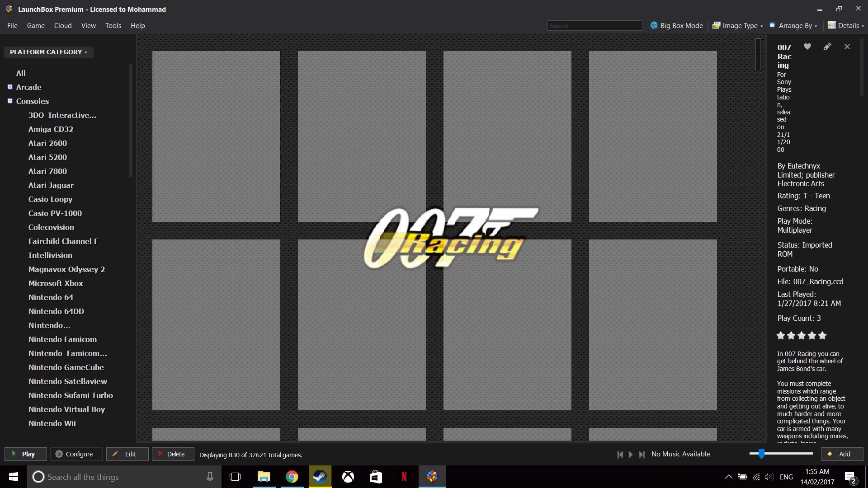Open the Arrange By dropdown
This screenshot has width=868, height=488.
[x=793, y=26]
